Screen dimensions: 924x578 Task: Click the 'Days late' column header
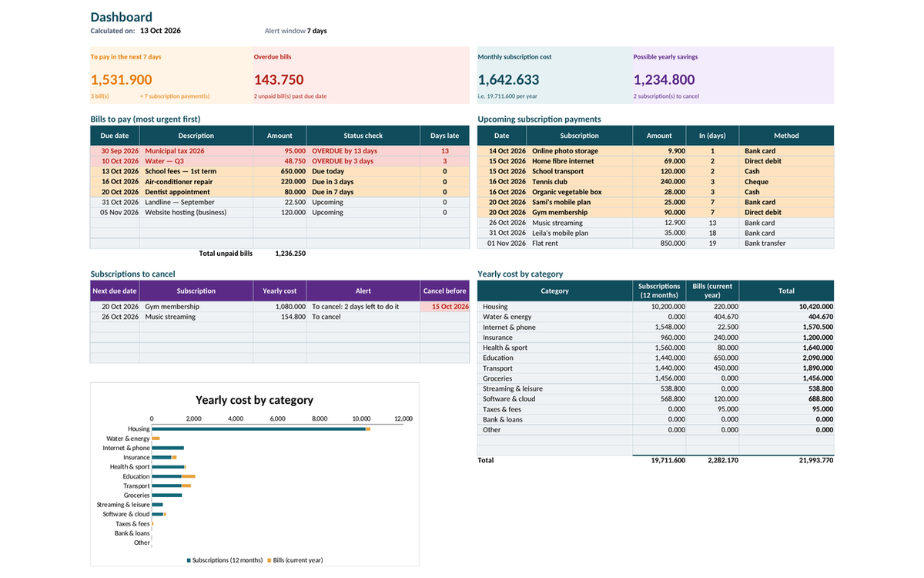pyautogui.click(x=445, y=136)
